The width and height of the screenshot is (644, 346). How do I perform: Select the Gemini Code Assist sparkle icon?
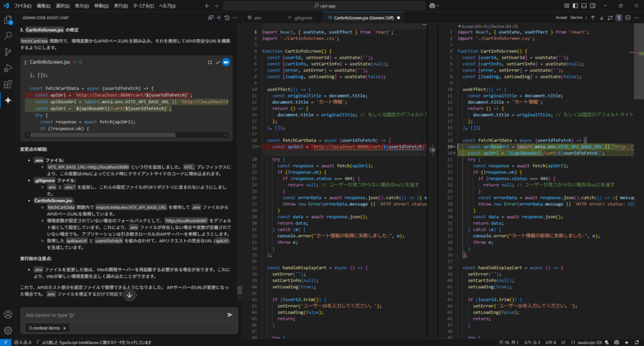tap(8, 100)
